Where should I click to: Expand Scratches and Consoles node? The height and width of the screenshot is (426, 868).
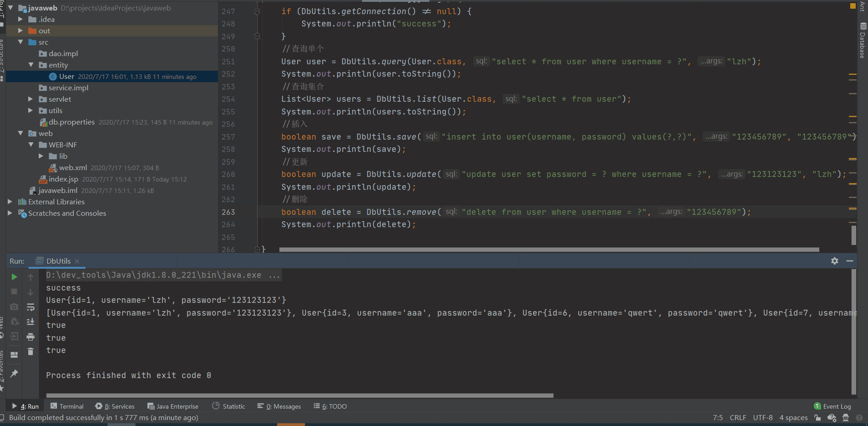pyautogui.click(x=10, y=213)
